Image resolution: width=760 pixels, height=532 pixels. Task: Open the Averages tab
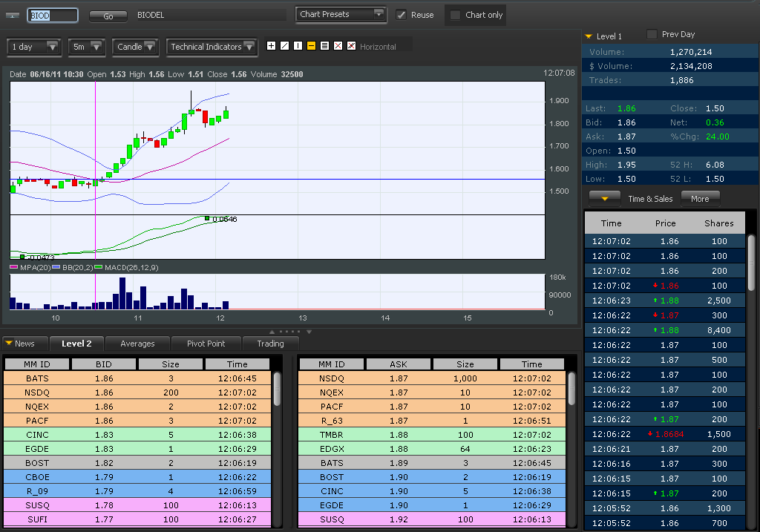[137, 344]
